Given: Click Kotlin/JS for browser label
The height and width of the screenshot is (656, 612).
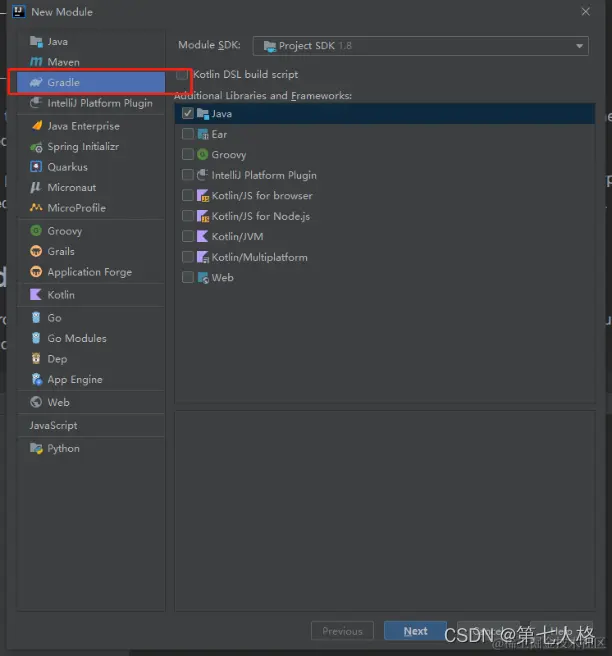Looking at the screenshot, I should [262, 195].
